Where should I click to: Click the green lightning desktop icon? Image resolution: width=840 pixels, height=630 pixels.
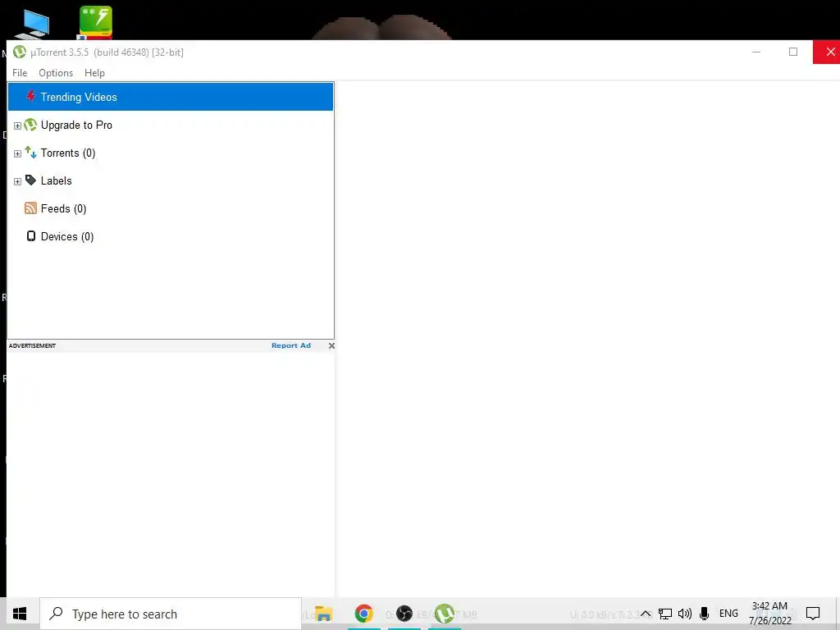pos(96,22)
